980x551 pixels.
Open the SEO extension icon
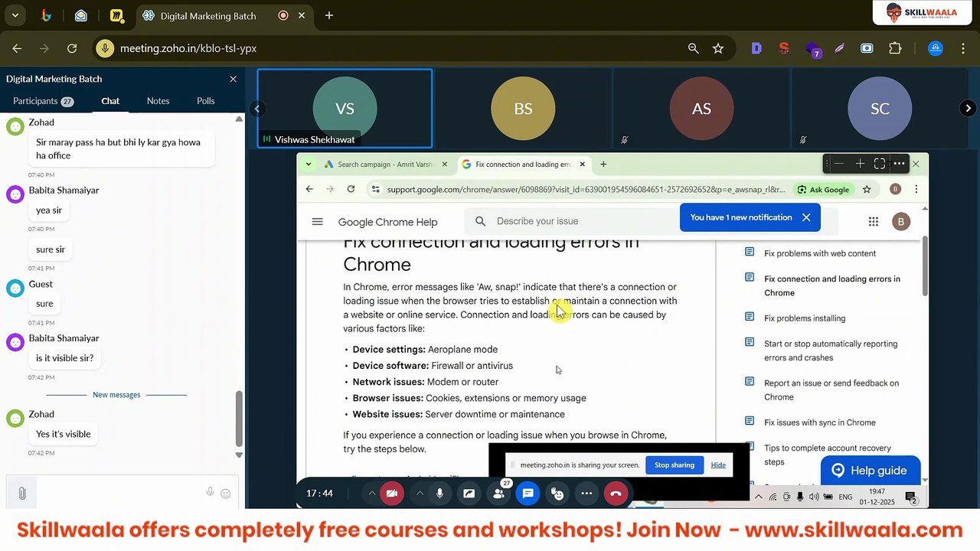pos(784,48)
